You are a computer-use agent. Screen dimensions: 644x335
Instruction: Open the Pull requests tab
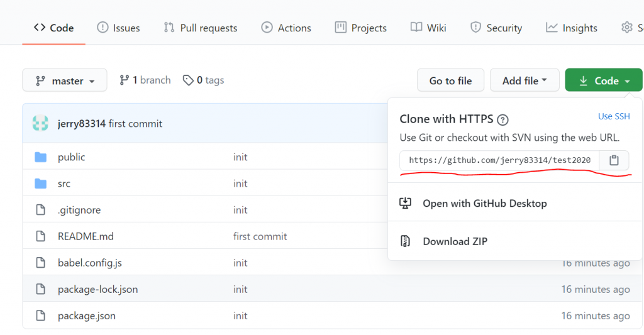click(x=201, y=28)
